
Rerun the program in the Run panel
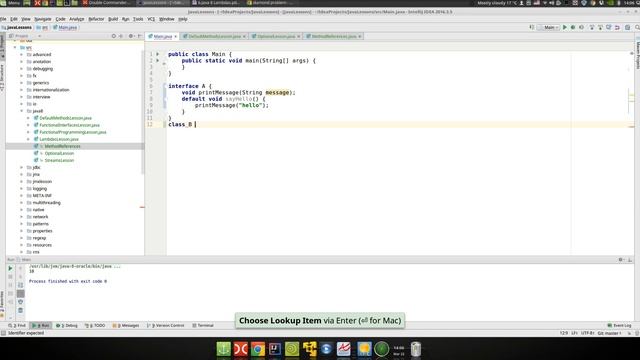coord(10,268)
